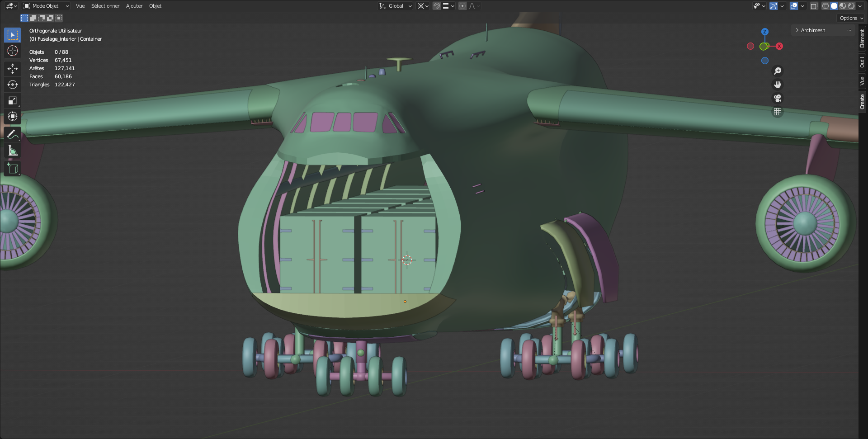The image size is (868, 439).
Task: Choose the Annotate pencil tool
Action: click(x=13, y=134)
